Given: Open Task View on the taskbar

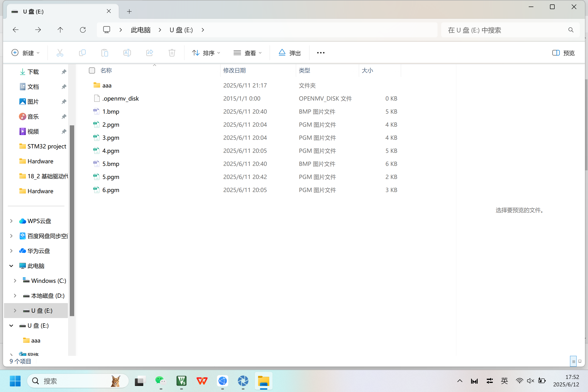Looking at the screenshot, I should point(140,381).
